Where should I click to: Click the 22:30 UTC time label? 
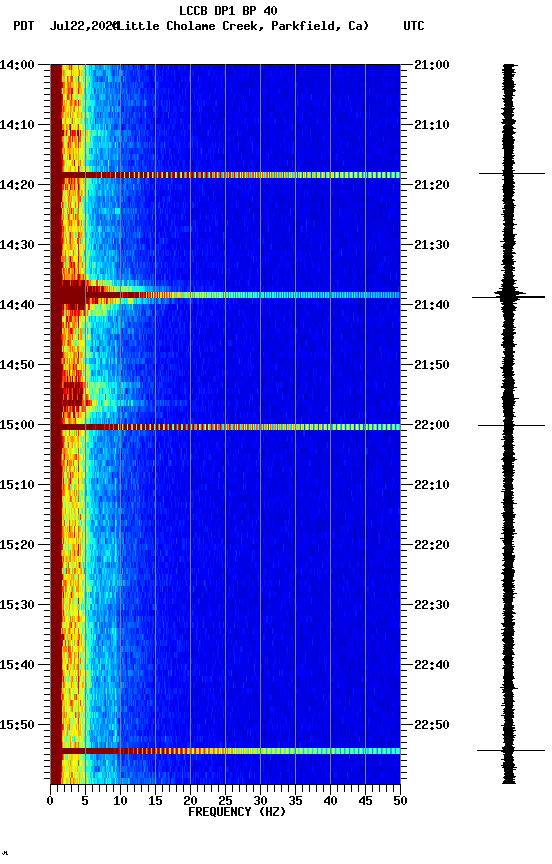[432, 606]
